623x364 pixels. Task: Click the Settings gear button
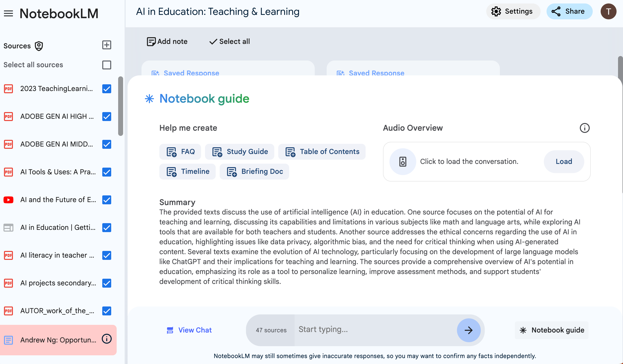[513, 11]
